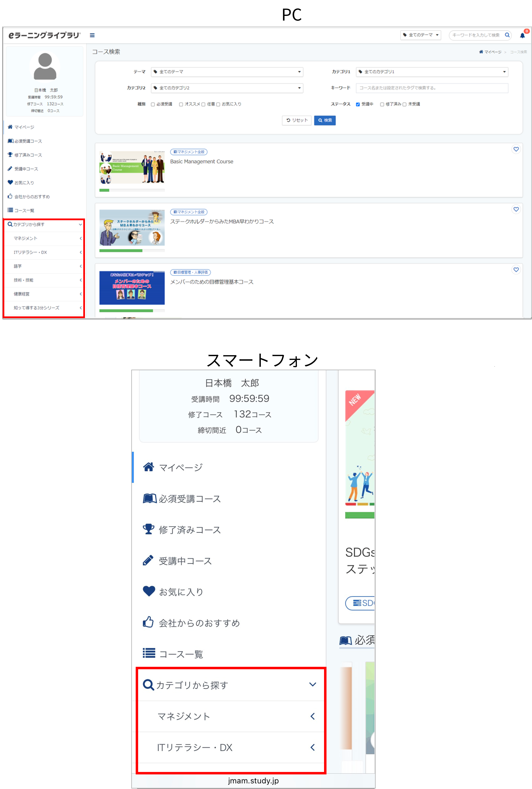Expand smartphone ITリテラシー・DX chevron
Screen dimensions: 532x789
pyautogui.click(x=313, y=747)
